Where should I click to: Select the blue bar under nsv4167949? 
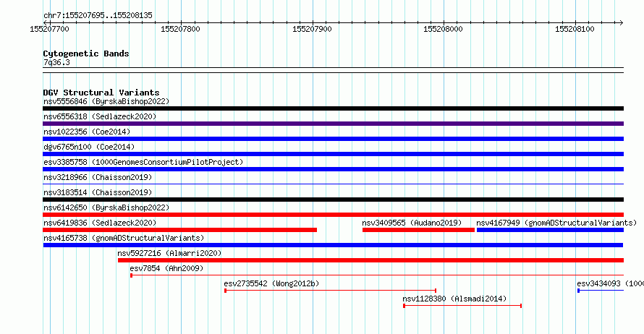pyautogui.click(x=550, y=230)
